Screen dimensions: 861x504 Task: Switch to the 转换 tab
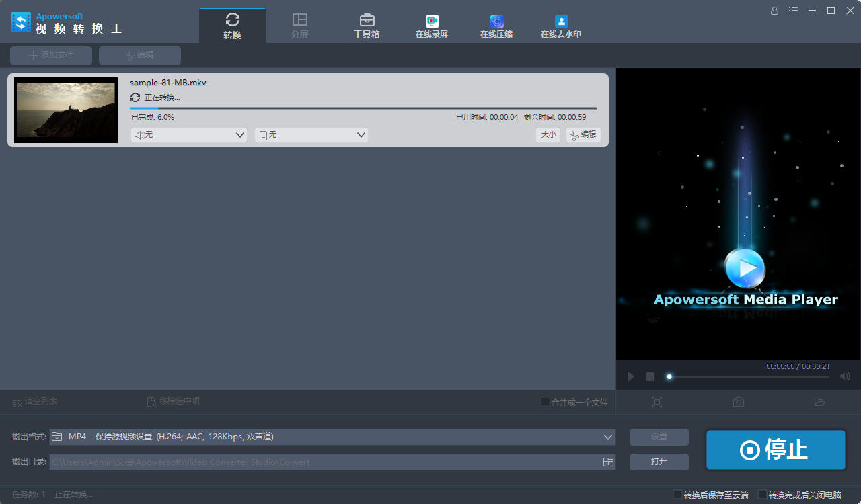pyautogui.click(x=233, y=26)
